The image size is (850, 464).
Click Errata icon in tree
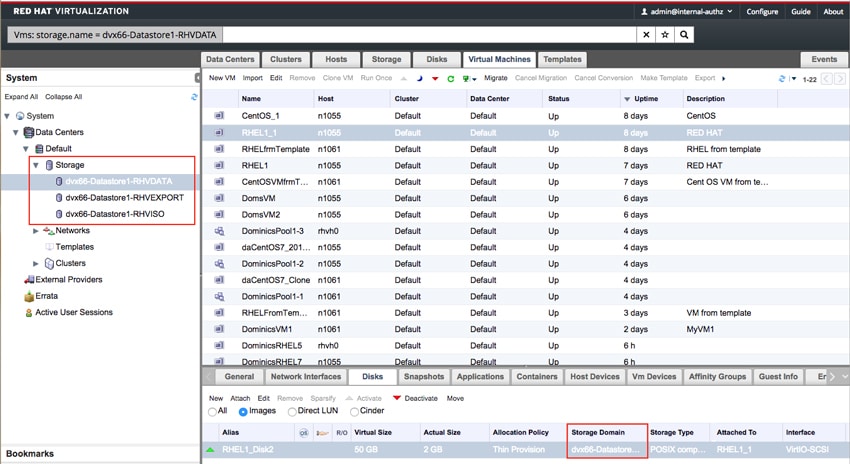(x=29, y=297)
